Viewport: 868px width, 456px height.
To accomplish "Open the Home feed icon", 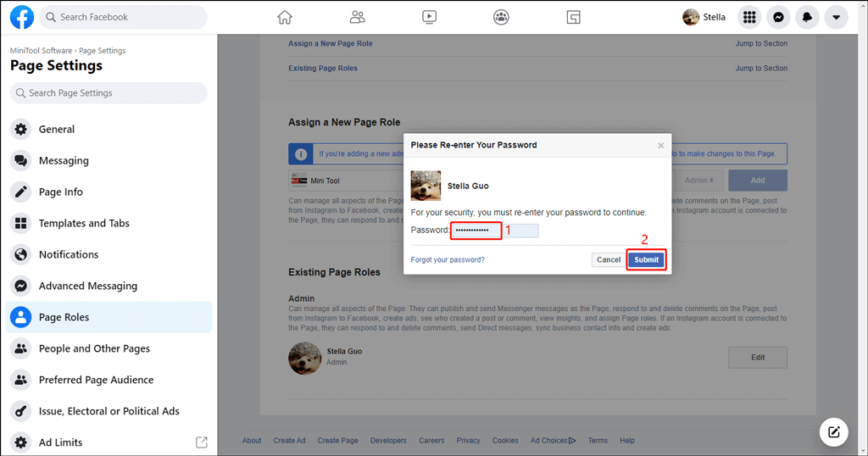I will [x=285, y=17].
